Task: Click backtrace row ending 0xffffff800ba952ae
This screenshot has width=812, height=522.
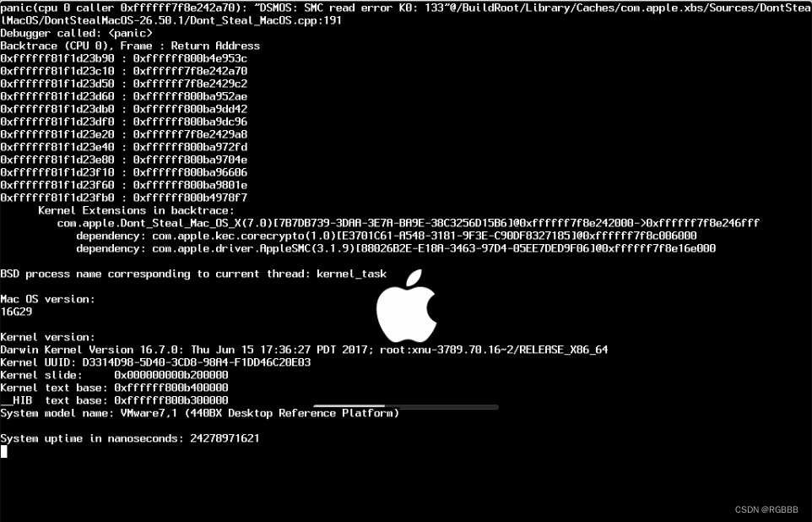Action: [x=124, y=96]
